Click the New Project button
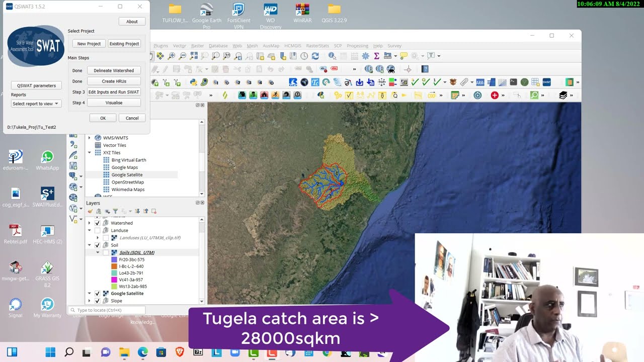 (x=89, y=44)
